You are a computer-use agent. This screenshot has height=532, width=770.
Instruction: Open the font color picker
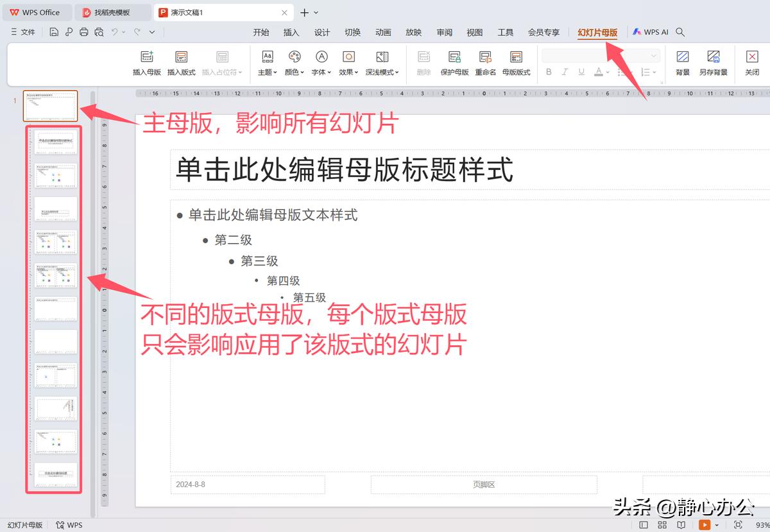599,72
